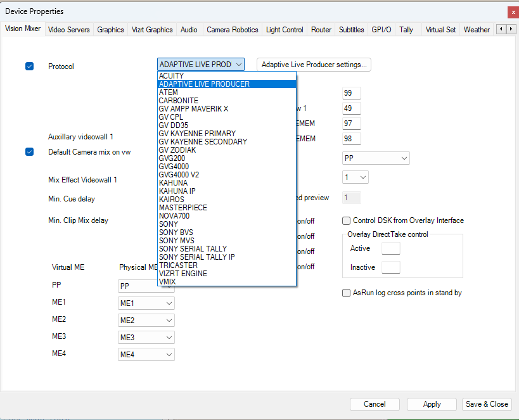Viewport: 519px width, 420px height.
Task: Switch to the Weather tab
Action: (x=477, y=30)
